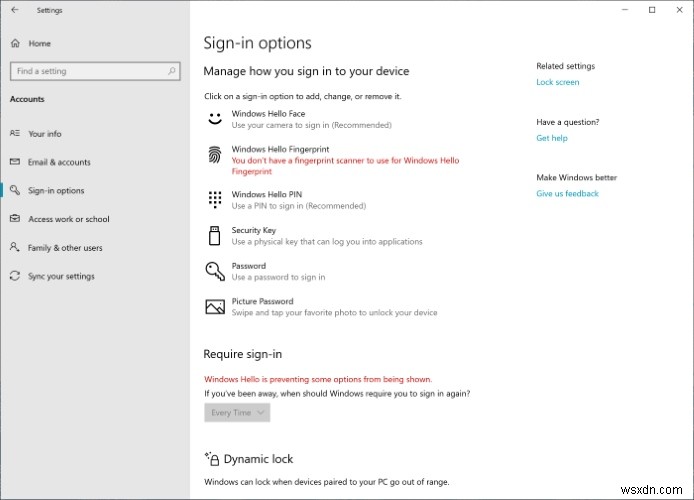Click the search magnifier in Find a setting
This screenshot has width=694, height=500.
coord(172,71)
